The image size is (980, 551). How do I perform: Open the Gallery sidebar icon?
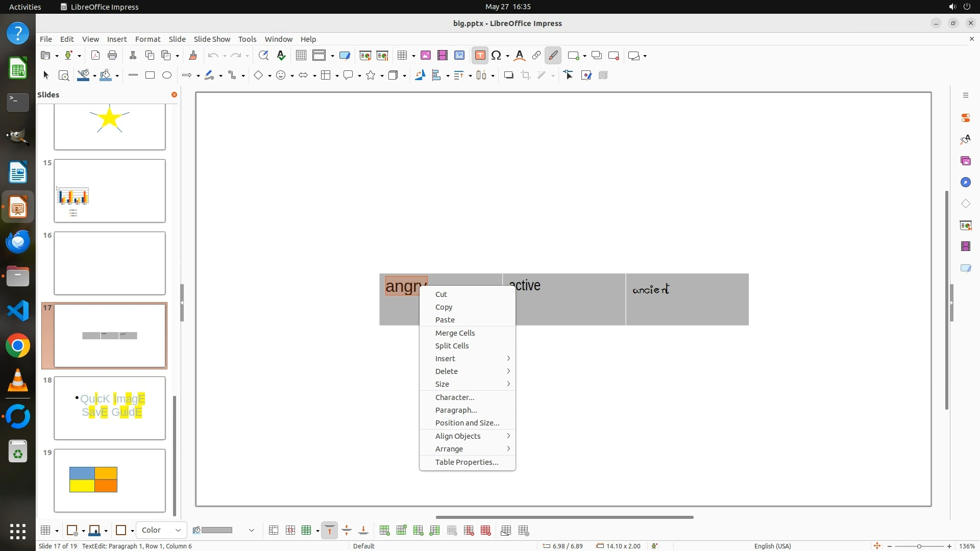965,161
